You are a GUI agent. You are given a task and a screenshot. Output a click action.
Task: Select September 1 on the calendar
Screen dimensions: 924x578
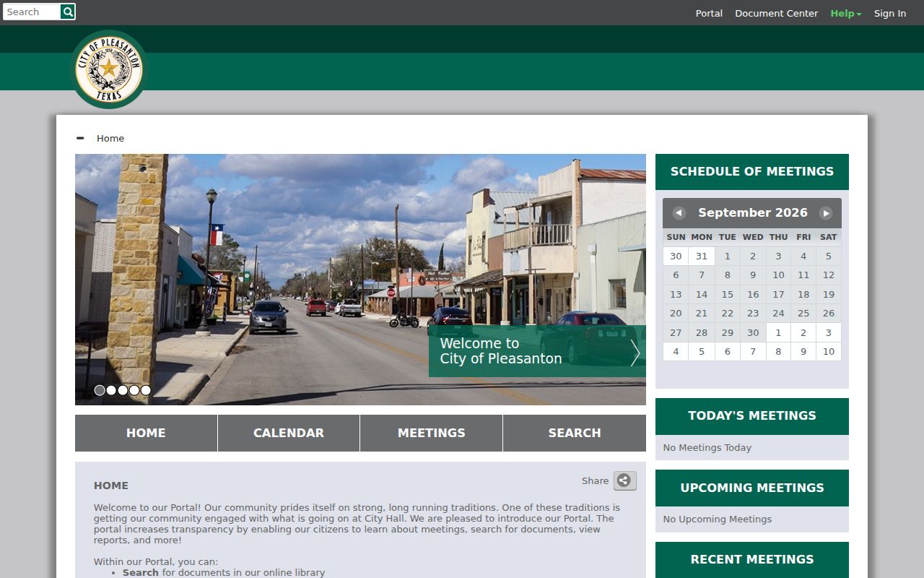[728, 256]
